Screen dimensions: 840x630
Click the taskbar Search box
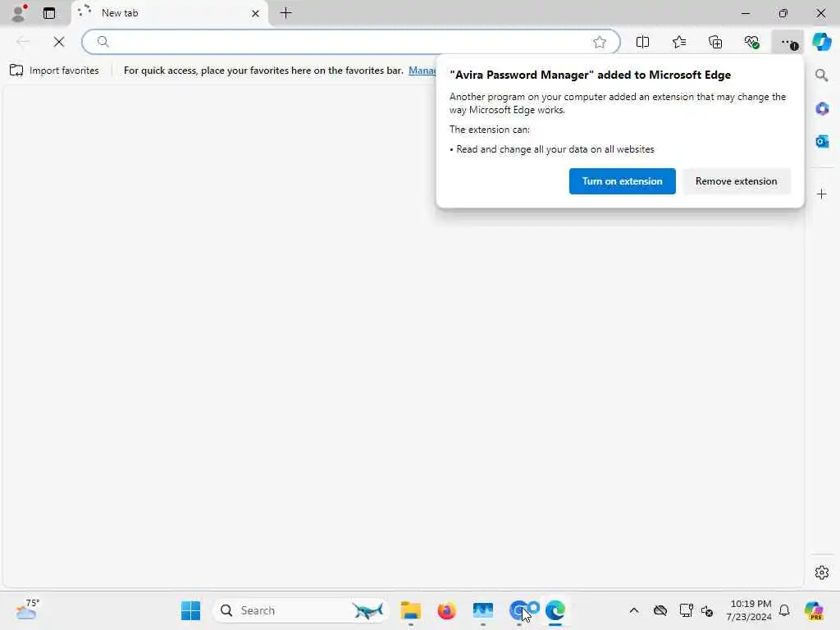(x=300, y=610)
